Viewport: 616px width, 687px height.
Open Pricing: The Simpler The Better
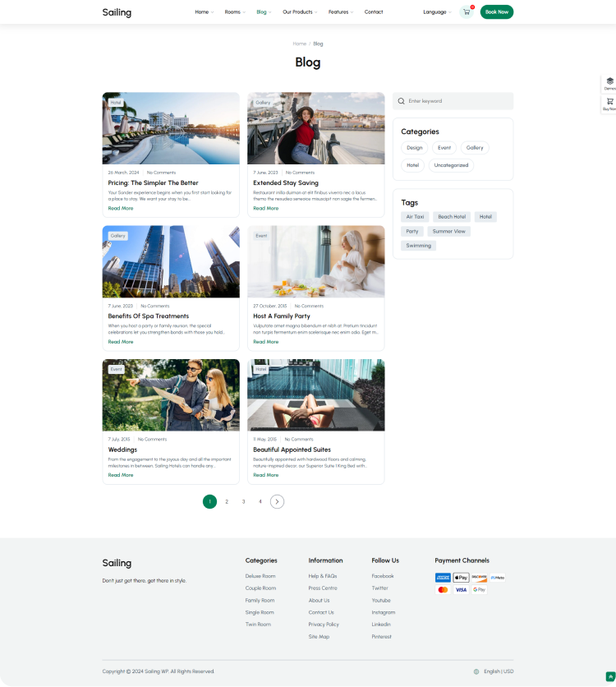click(154, 182)
